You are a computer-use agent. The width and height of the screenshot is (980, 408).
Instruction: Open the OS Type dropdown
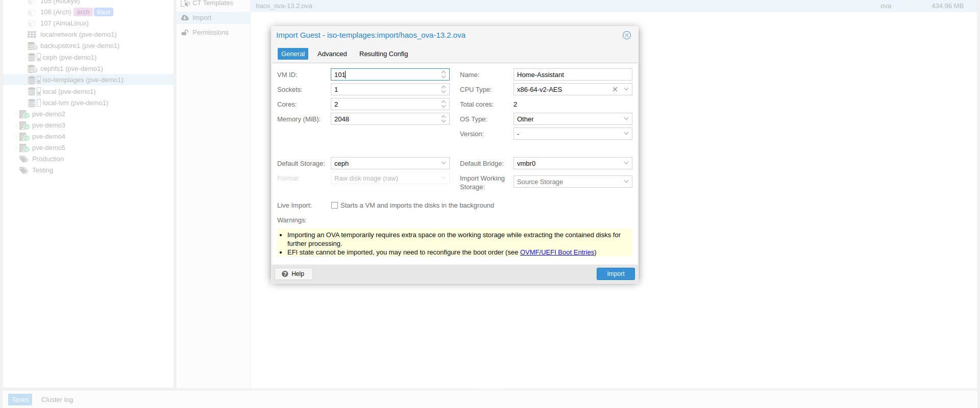pos(626,119)
